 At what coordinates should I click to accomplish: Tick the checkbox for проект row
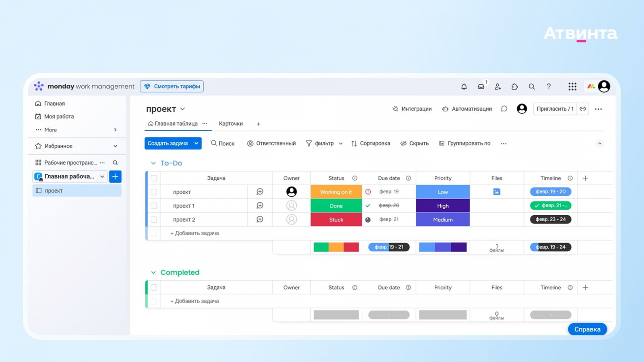point(154,192)
